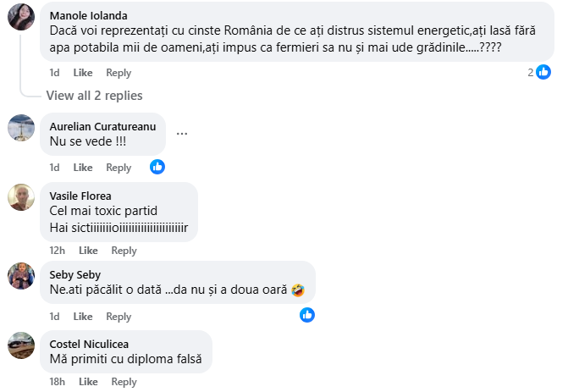The width and height of the screenshot is (568, 392).
Task: Open three-dot menu on Aurelian Curatureanu's comment
Action: tap(181, 133)
